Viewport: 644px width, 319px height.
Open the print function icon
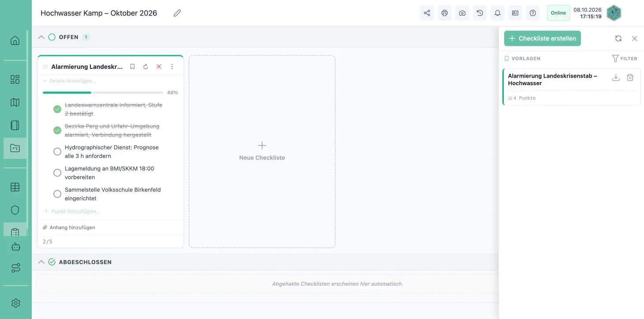tap(445, 13)
